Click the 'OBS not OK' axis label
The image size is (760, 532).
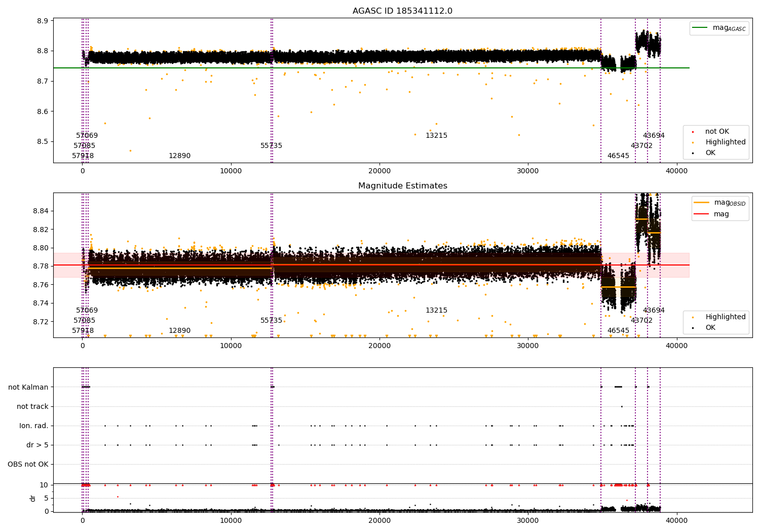[28, 465]
